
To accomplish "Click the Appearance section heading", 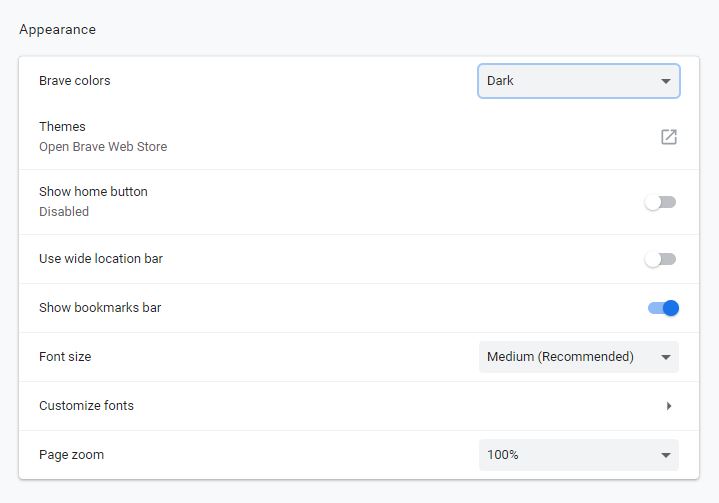I will (x=57, y=30).
